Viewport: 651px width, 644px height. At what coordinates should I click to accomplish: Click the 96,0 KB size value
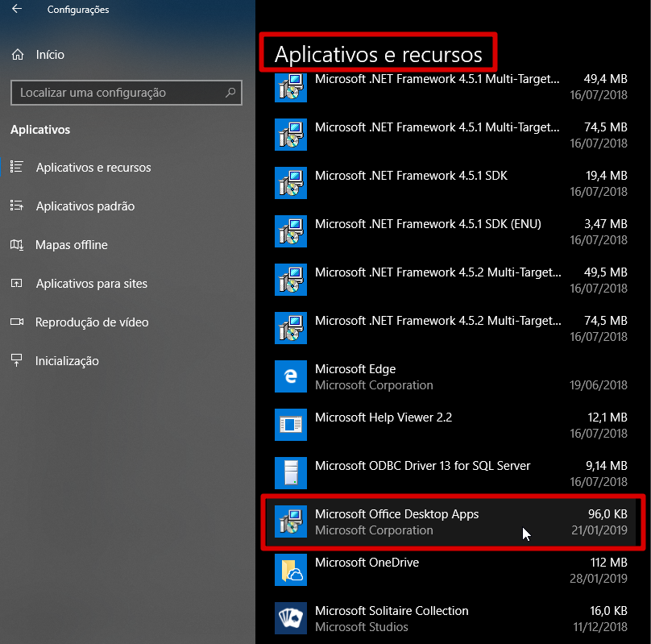607,514
